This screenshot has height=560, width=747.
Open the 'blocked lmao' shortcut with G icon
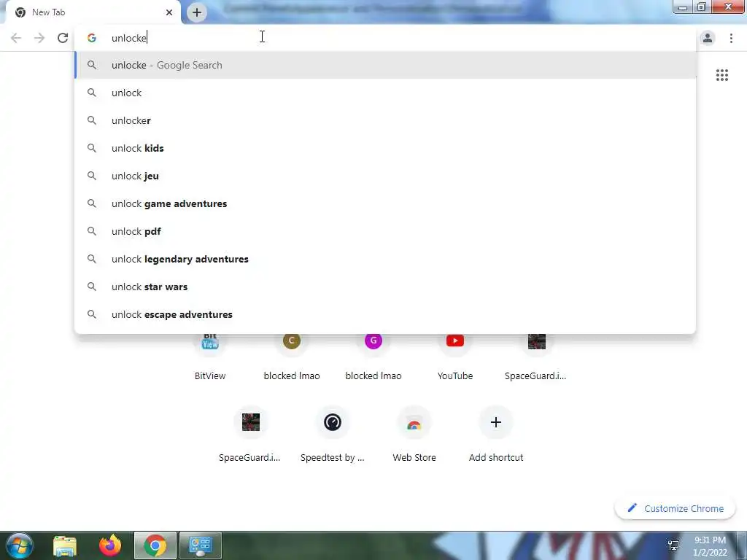pyautogui.click(x=373, y=356)
